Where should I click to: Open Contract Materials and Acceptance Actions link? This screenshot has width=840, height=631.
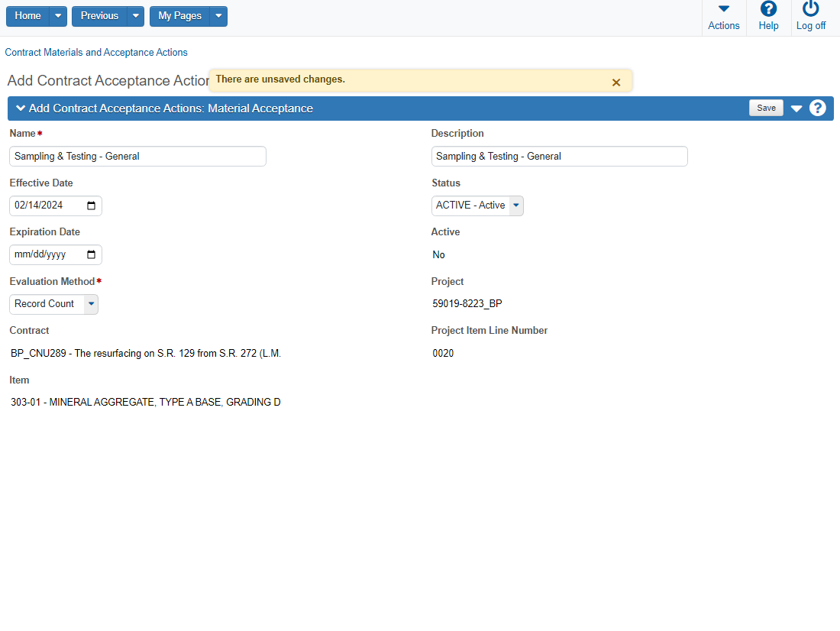[96, 53]
